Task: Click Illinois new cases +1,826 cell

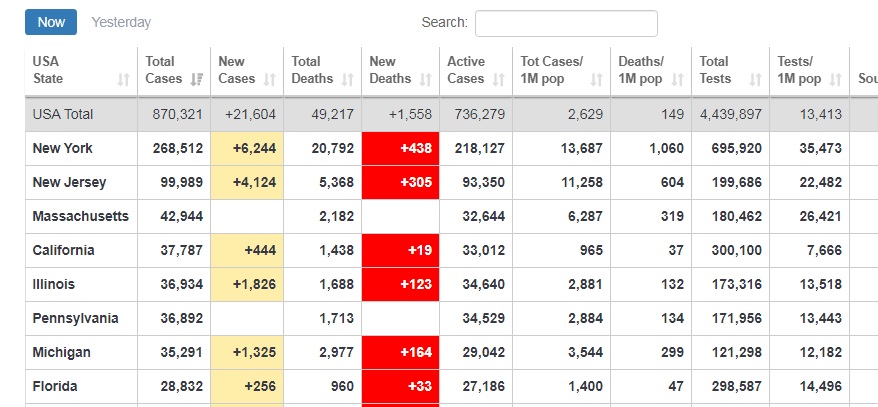Action: [x=247, y=284]
